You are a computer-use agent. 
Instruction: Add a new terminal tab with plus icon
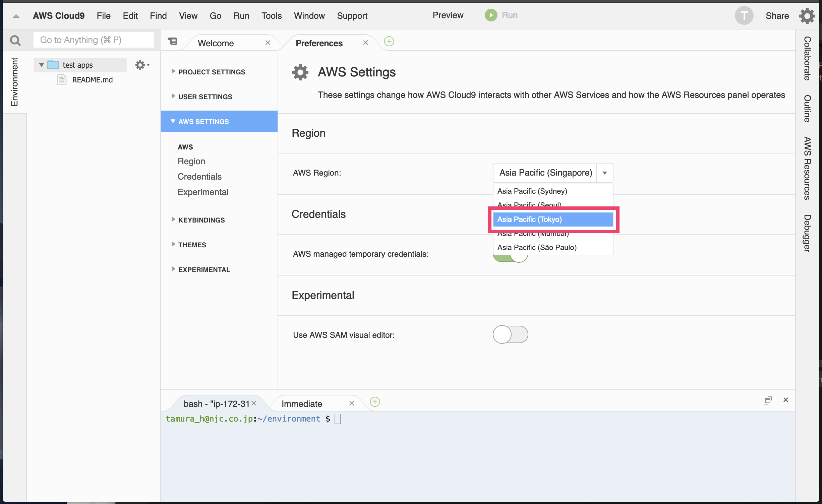[x=375, y=402]
